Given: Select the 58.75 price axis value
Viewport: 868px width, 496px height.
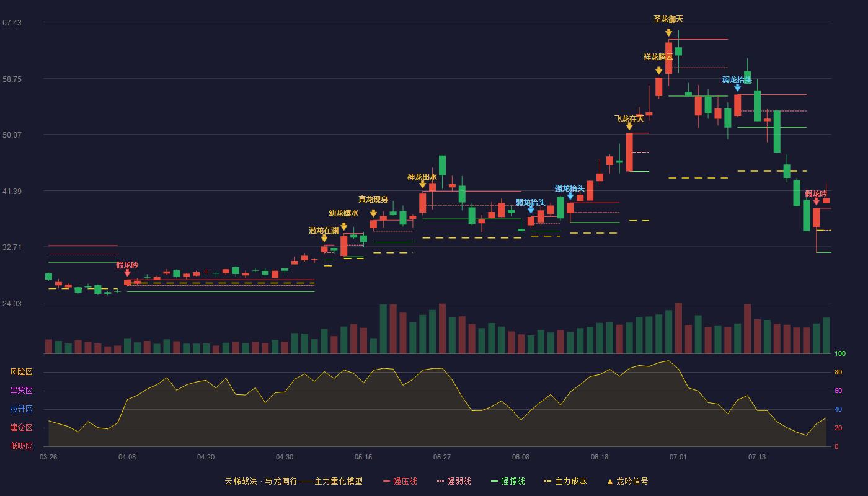Looking at the screenshot, I should click(x=12, y=79).
